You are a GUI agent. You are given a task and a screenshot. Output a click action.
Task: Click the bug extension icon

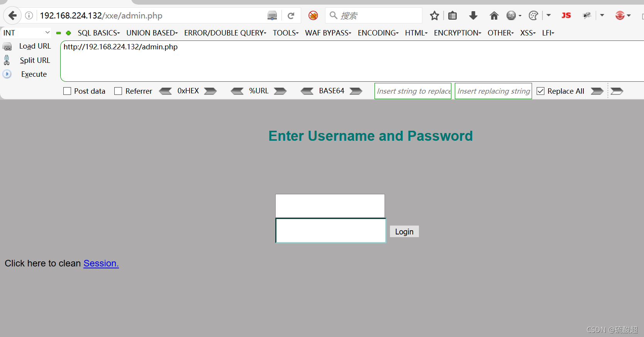(x=587, y=15)
